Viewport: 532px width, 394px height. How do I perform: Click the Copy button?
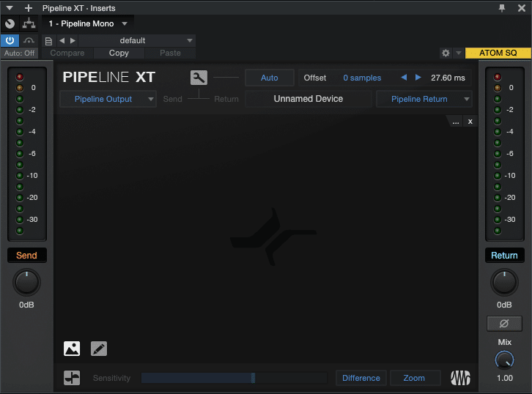(119, 53)
